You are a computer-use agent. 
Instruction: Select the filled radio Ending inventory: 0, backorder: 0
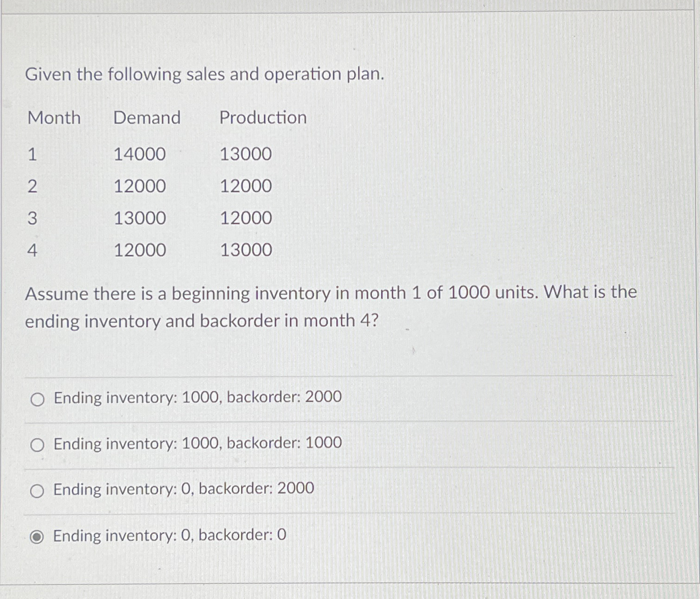tap(37, 537)
